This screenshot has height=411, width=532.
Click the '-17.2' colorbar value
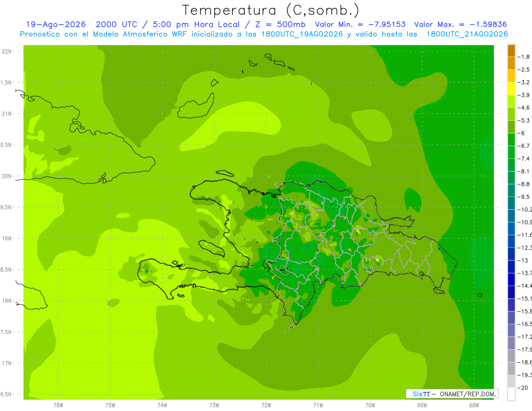[x=524, y=337]
